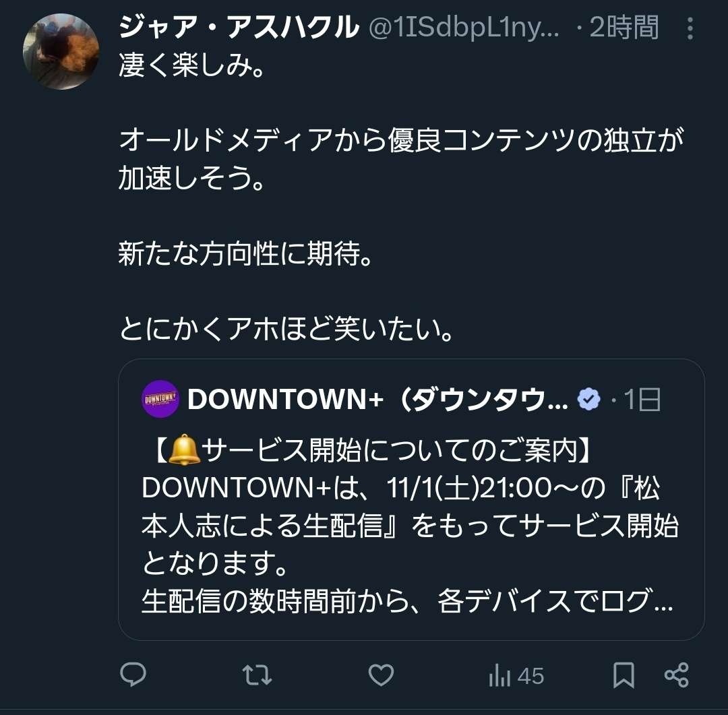
Task: Reply to the ジャア・アスハクル post
Action: (133, 675)
